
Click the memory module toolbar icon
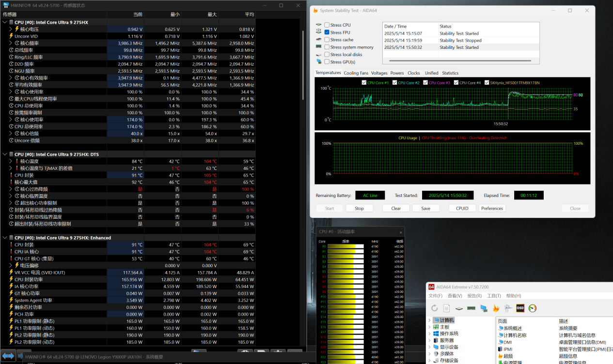point(471,308)
